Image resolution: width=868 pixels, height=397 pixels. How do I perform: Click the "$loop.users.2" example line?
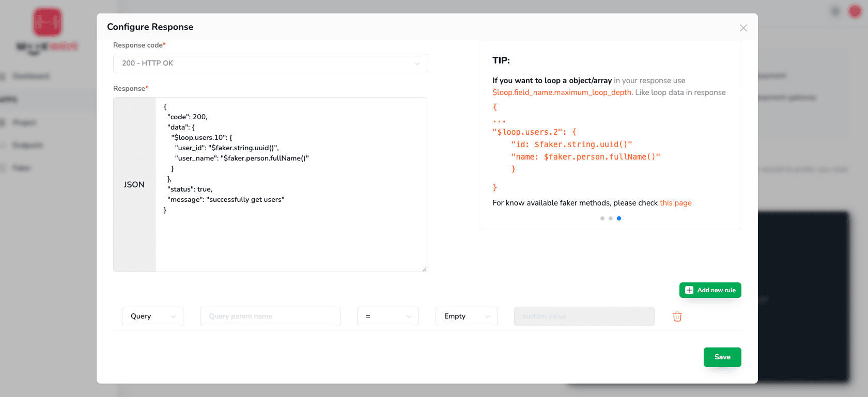tap(534, 132)
